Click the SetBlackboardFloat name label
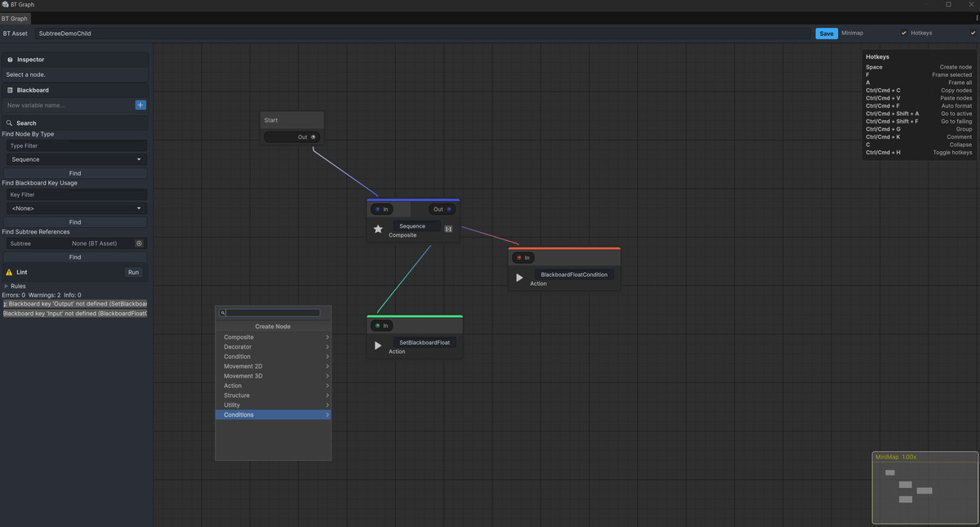 pyautogui.click(x=425, y=342)
